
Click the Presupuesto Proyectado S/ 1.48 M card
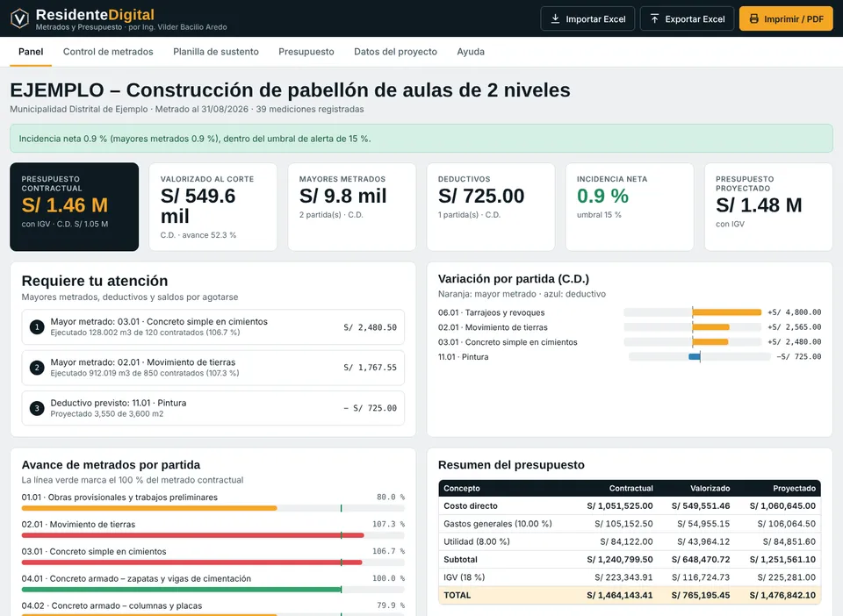pos(769,207)
